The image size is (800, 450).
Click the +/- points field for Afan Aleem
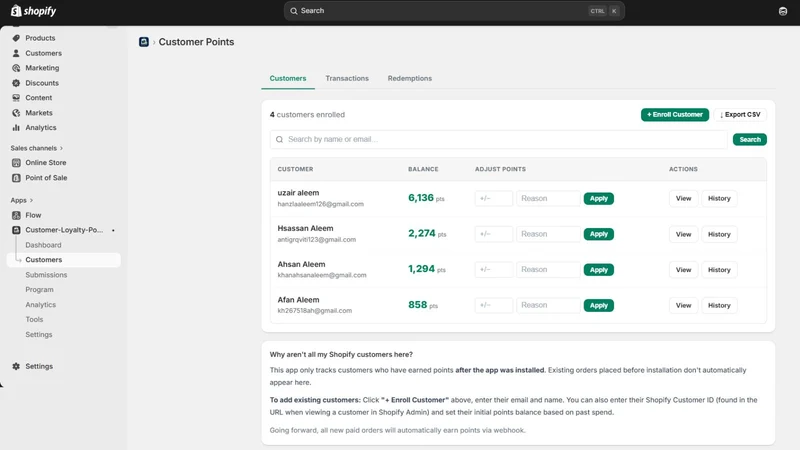click(493, 305)
